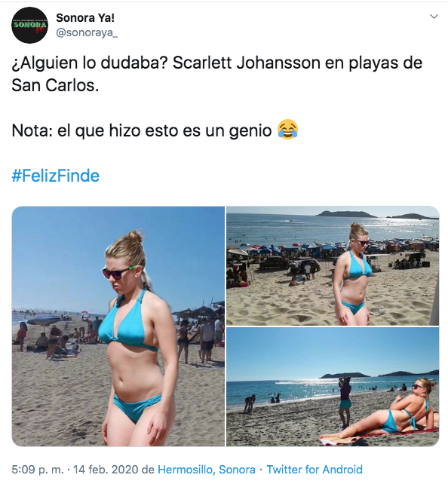448x484 pixels.
Task: Open the top-right beach photo with umbrellas
Action: coord(333,265)
